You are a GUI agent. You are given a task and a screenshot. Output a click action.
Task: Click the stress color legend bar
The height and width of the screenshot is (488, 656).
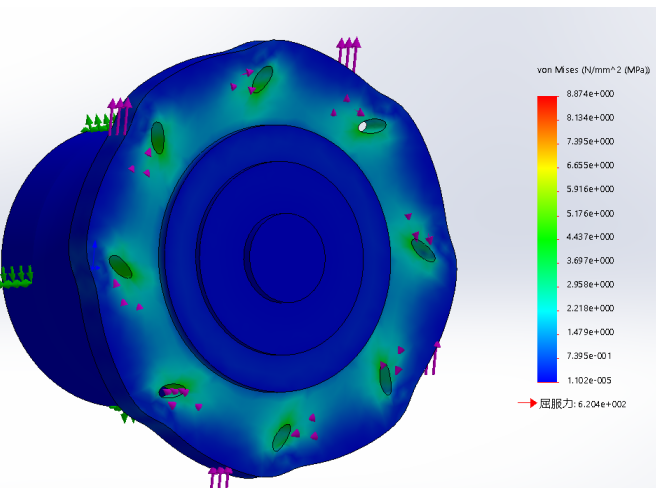tap(547, 239)
